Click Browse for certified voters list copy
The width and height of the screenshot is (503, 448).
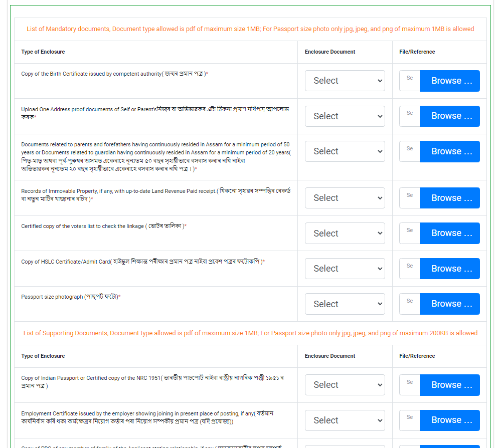pos(449,234)
